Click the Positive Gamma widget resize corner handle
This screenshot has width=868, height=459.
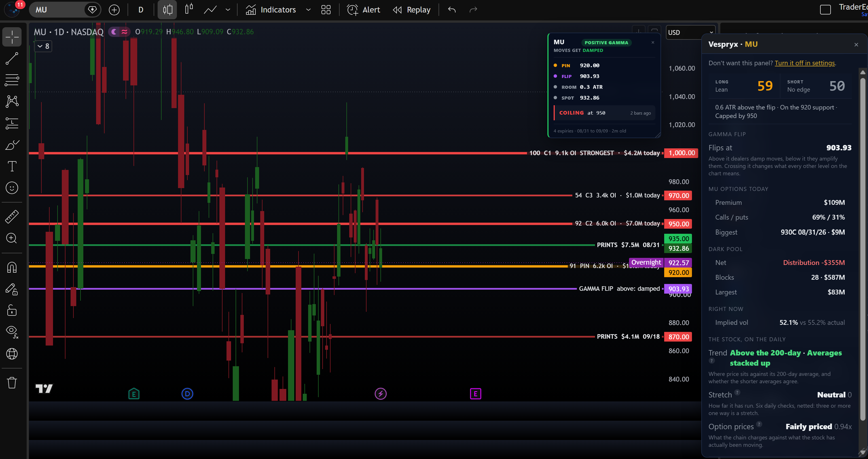point(657,135)
